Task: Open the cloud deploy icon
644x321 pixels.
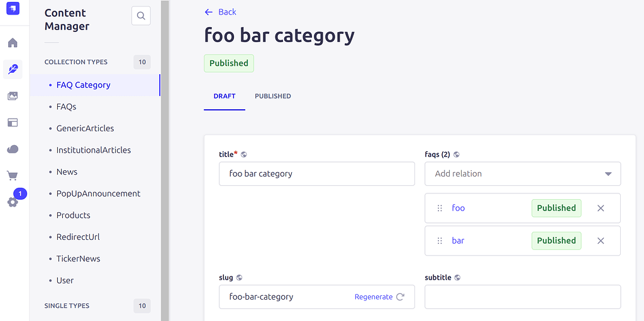Action: (13, 149)
